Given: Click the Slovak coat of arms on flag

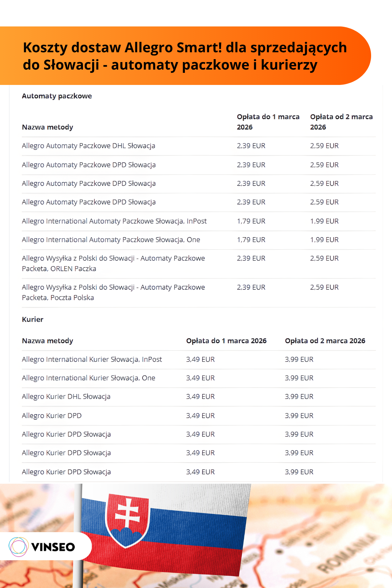Looking at the screenshot, I should (x=127, y=519).
